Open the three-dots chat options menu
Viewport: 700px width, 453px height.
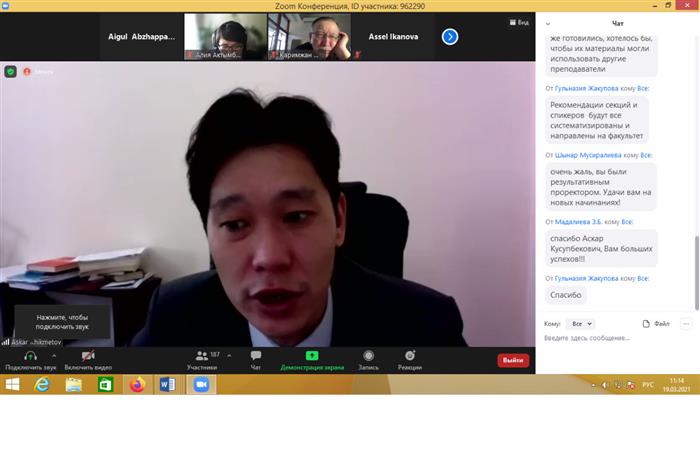[686, 324]
